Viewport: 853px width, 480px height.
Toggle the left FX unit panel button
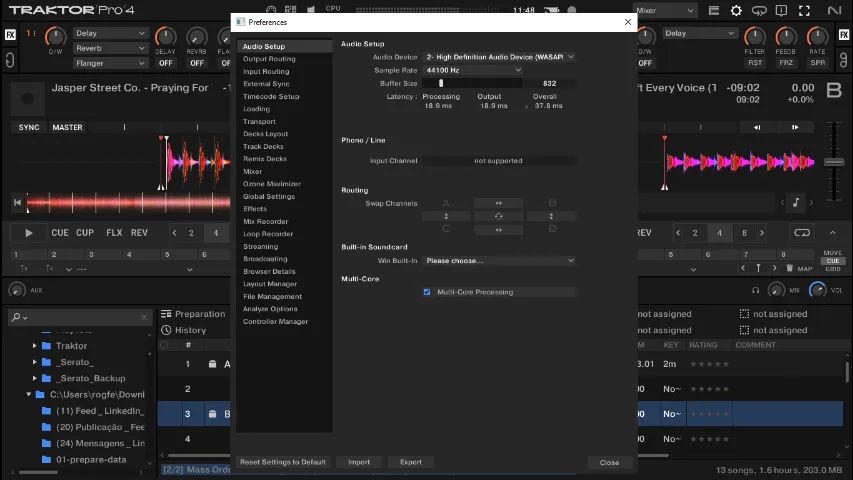pos(10,35)
